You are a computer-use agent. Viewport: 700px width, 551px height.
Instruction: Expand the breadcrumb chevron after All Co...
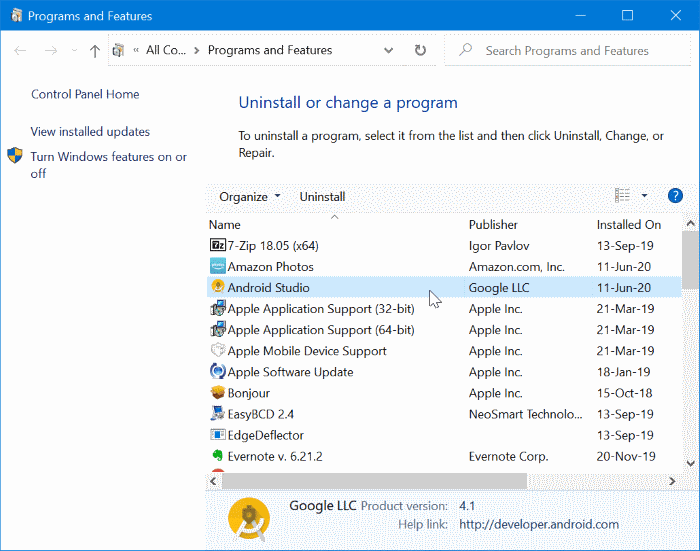[x=196, y=50]
